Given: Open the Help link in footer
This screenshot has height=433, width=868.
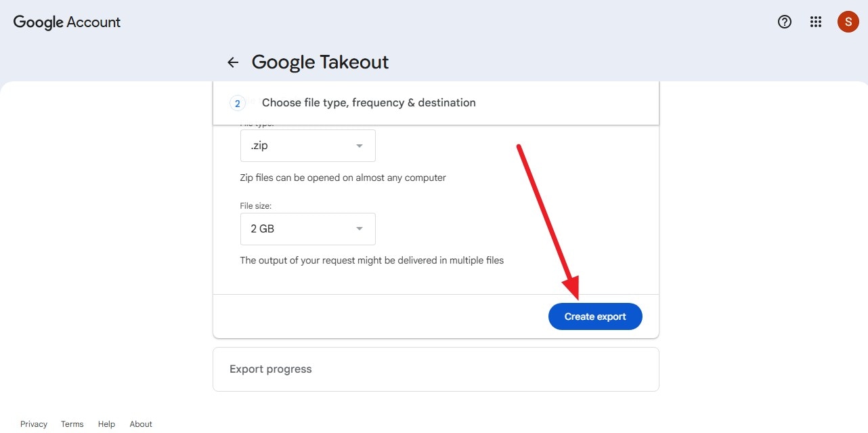Looking at the screenshot, I should (x=106, y=424).
